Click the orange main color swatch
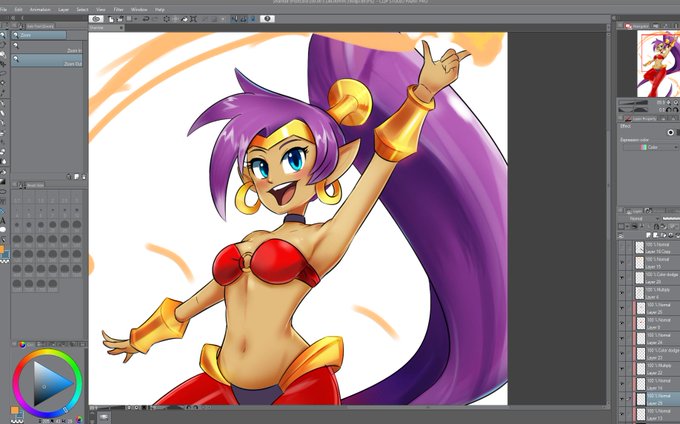This screenshot has height=424, width=680. pyautogui.click(x=15, y=410)
